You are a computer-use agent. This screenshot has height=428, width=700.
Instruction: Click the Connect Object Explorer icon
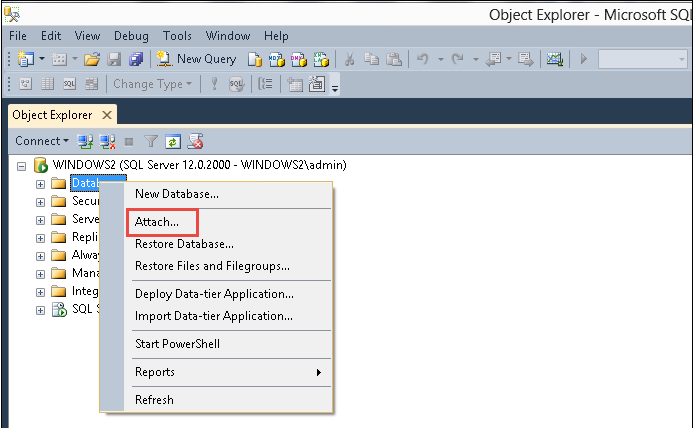pos(85,141)
